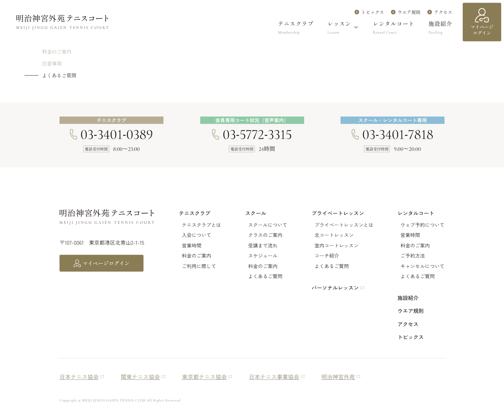Open ウェブ予約について in the footer
This screenshot has height=420, width=504.
click(x=422, y=225)
